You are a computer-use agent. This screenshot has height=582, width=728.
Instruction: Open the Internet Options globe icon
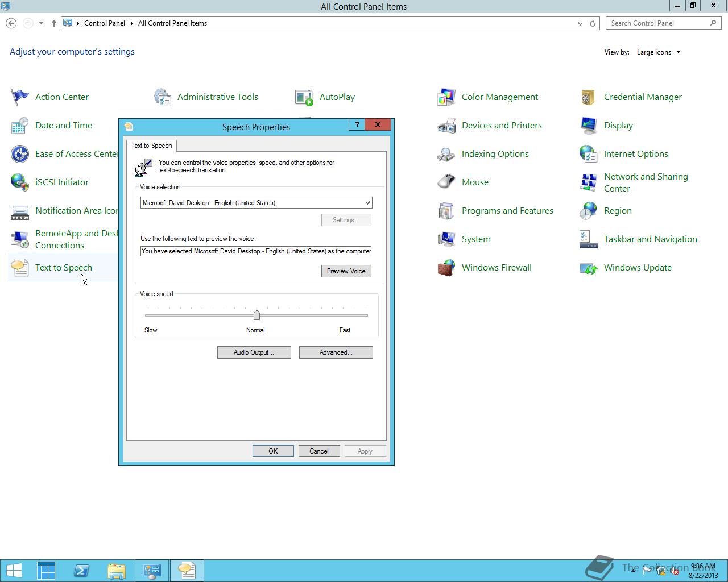589,154
